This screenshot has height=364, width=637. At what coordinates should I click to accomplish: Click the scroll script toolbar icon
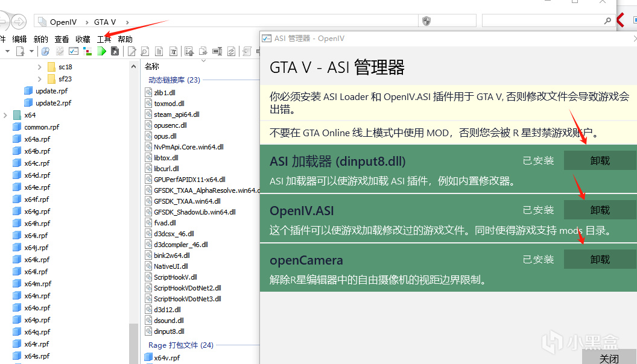tap(247, 51)
